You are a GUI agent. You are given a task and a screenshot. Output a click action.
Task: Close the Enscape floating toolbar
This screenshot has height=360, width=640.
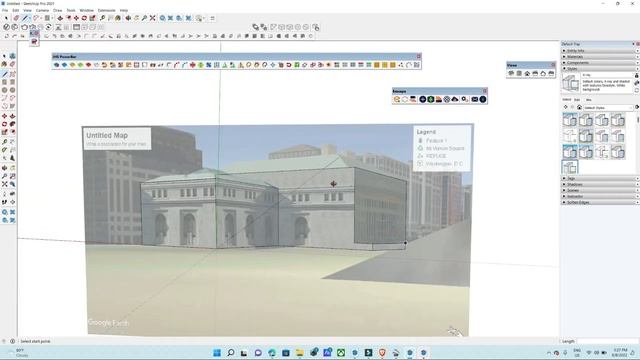484,91
